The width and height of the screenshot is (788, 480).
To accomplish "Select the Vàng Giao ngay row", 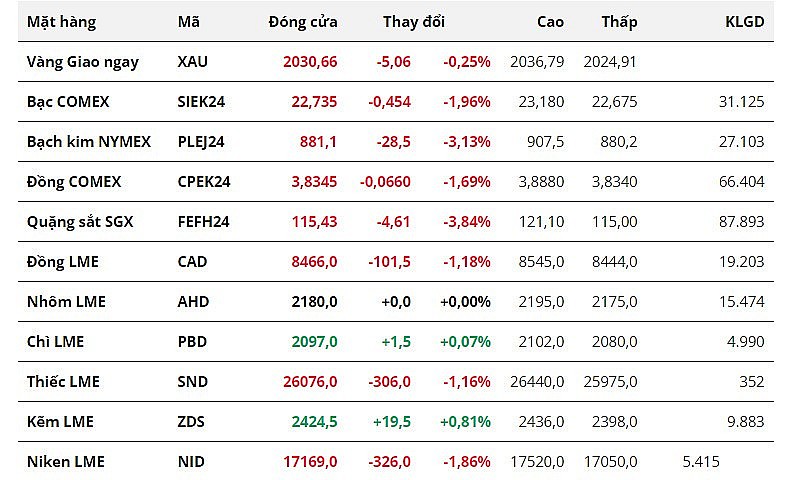I will coord(82,61).
